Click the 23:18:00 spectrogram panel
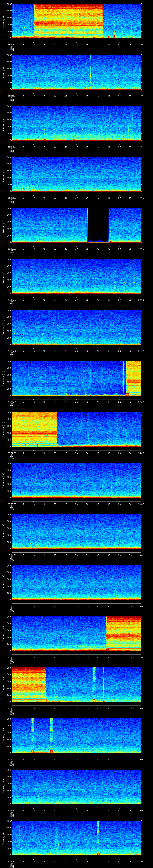Screen dimensions: 153x868 pyautogui.click(x=77, y=225)
